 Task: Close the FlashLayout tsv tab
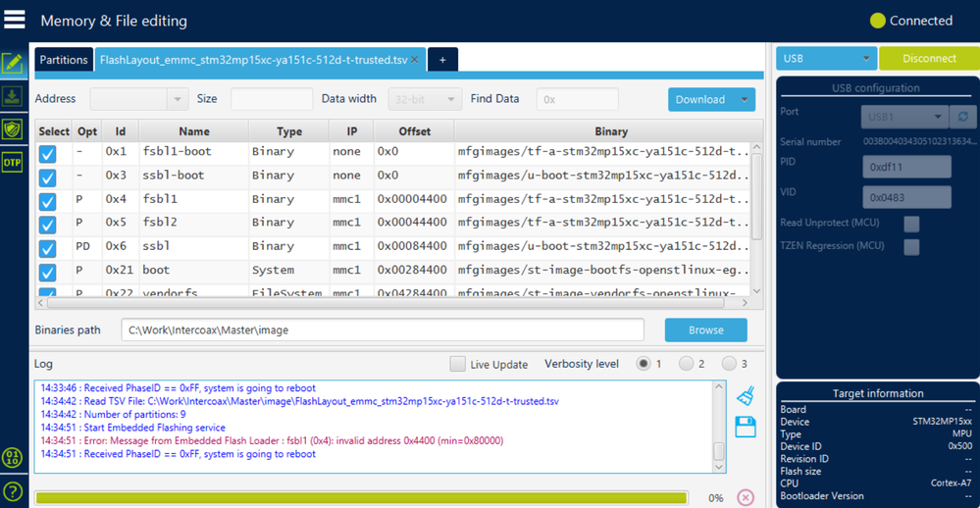tap(414, 60)
